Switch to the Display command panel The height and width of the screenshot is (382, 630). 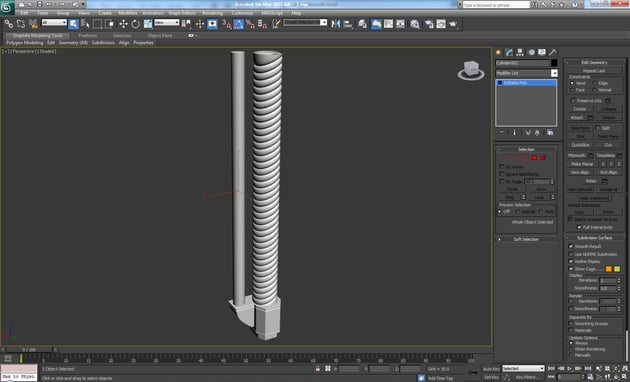tap(542, 52)
